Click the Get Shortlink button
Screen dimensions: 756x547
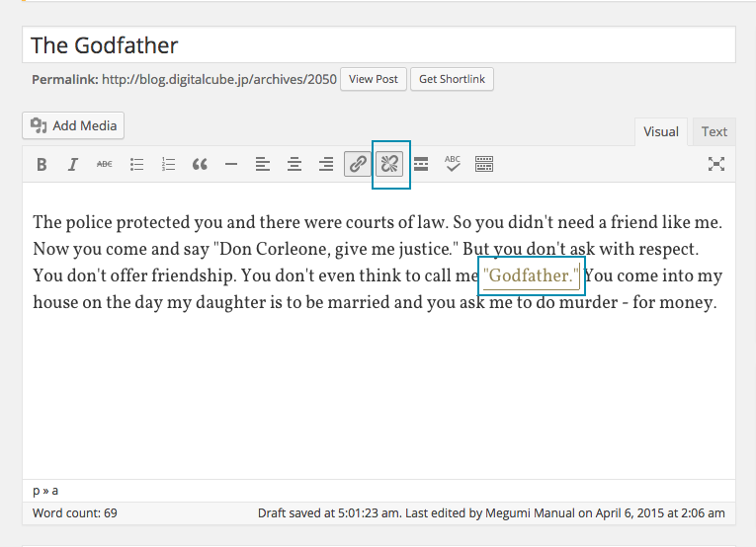click(x=452, y=79)
